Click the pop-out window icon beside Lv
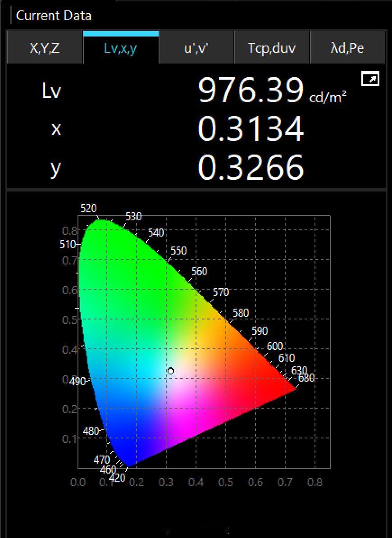 point(370,79)
